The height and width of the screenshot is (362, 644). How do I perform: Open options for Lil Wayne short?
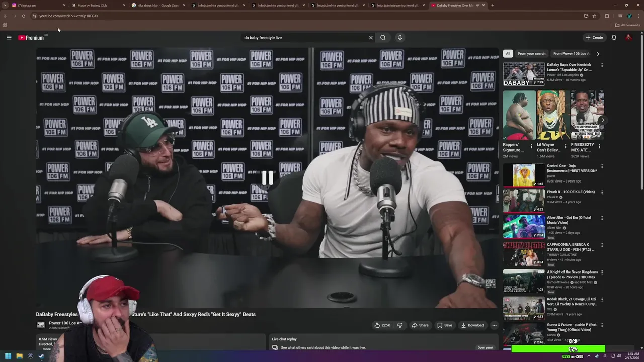pos(566,147)
